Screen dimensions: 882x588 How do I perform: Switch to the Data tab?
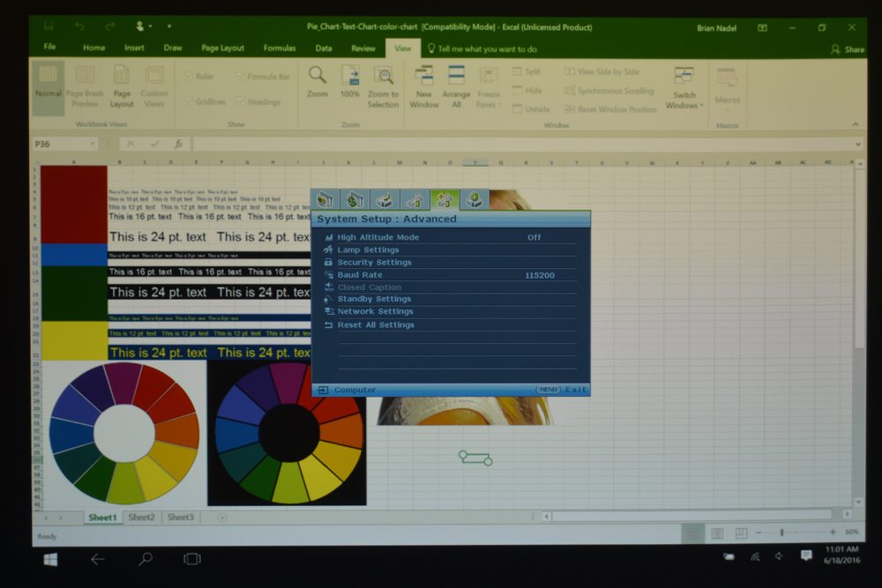(324, 48)
